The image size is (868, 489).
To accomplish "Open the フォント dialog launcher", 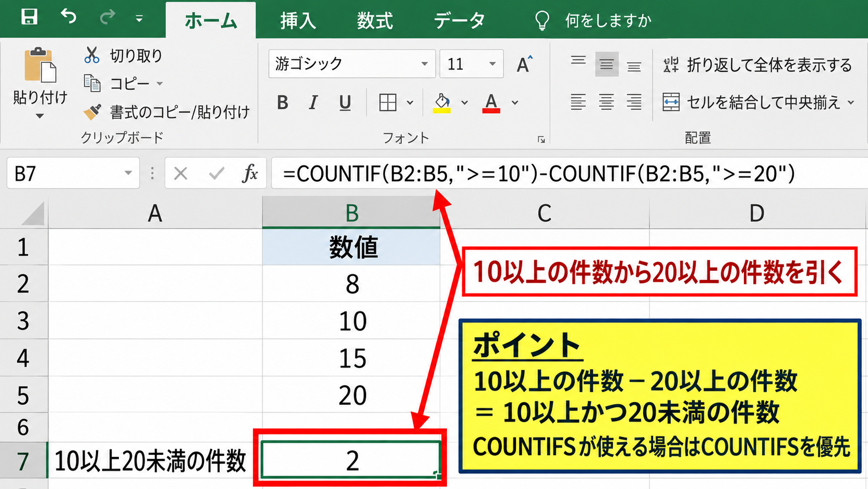I will (x=541, y=139).
